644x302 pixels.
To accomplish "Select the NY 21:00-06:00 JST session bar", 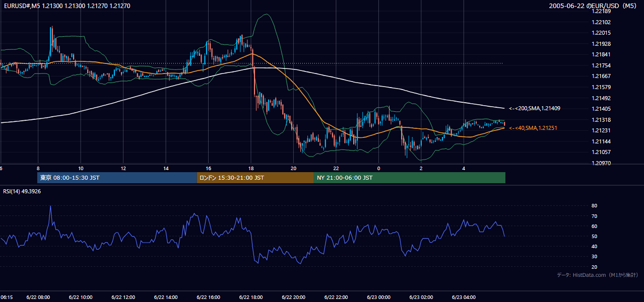I will click(410, 178).
